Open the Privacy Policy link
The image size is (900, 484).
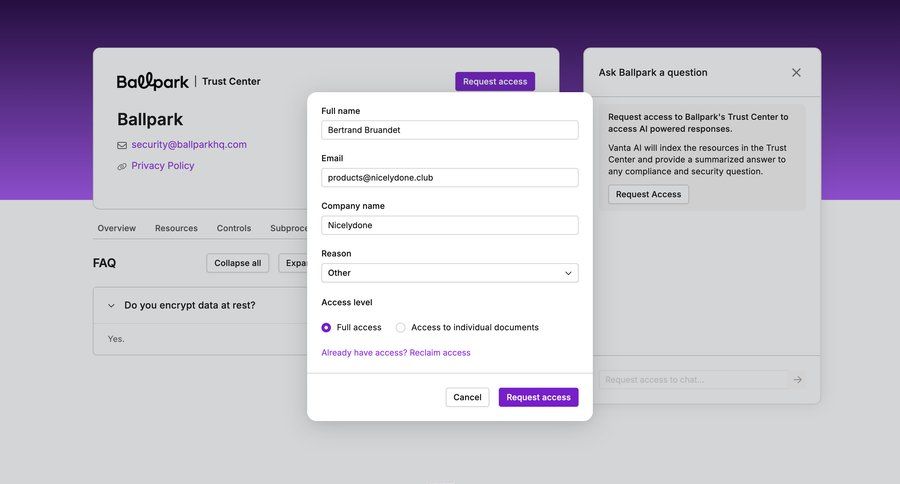[x=162, y=165]
